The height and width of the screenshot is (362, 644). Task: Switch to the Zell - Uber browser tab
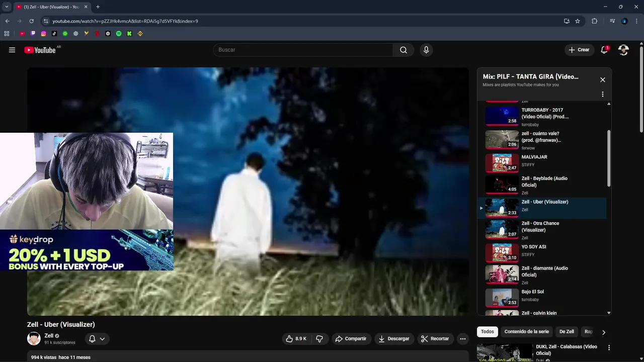pos(52,7)
